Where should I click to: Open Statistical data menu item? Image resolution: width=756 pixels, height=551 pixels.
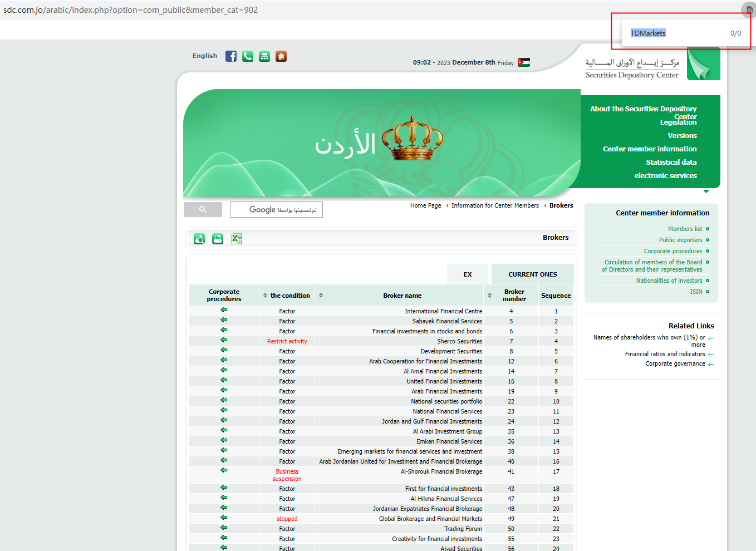671,163
